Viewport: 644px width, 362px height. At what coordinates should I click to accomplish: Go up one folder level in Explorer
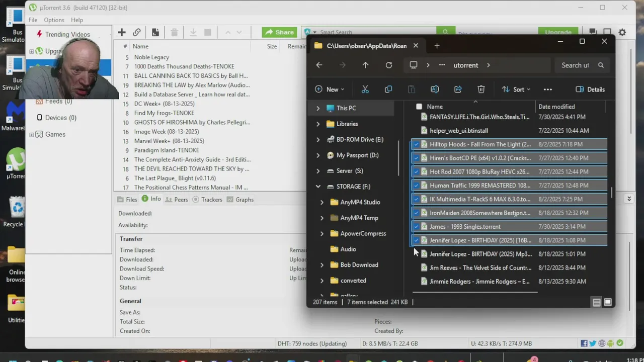coord(365,65)
